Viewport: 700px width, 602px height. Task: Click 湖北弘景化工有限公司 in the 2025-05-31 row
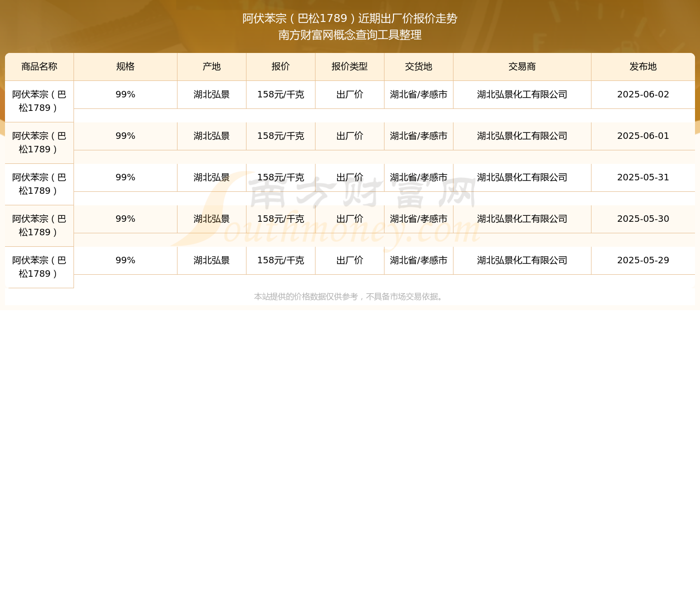(x=522, y=177)
